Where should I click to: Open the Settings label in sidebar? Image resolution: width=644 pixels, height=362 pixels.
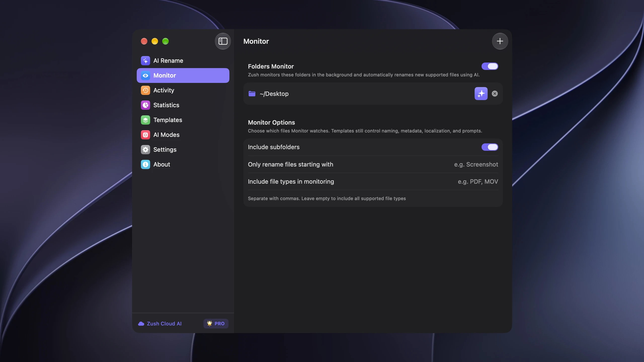pos(165,150)
